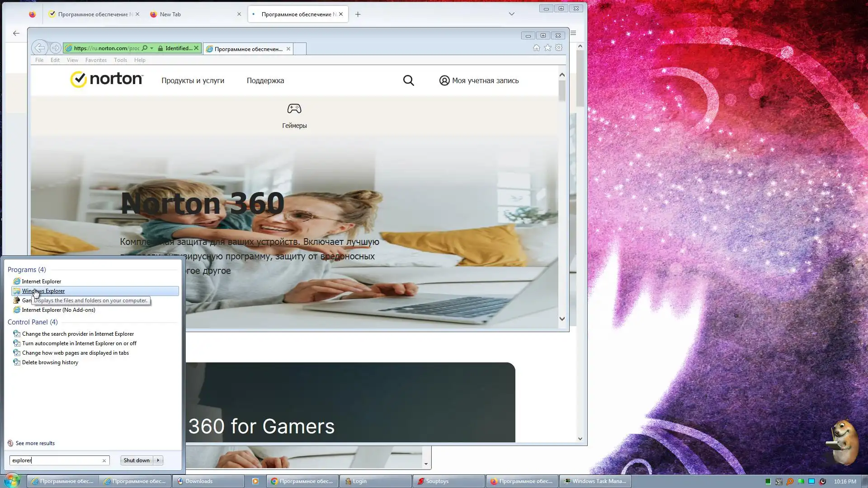Open the Tools menu in IE
Screen dimensions: 868x488
[x=120, y=60]
